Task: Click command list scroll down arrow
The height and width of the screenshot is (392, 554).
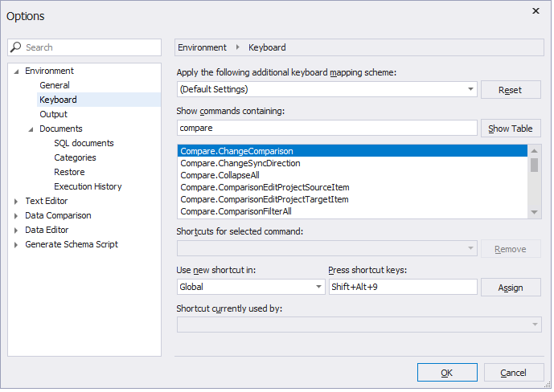Action: pos(534,212)
